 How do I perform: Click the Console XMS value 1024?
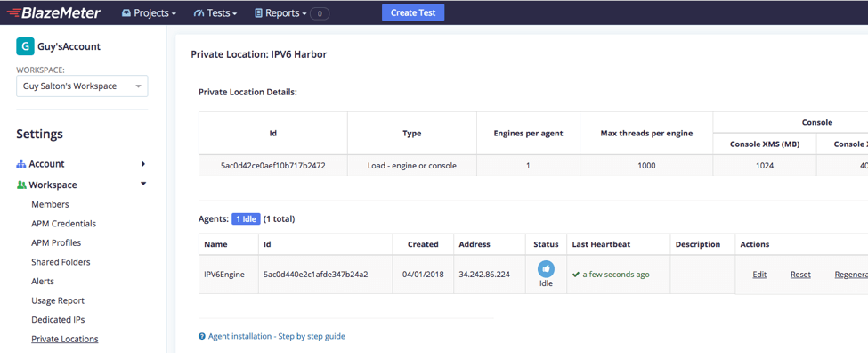pos(765,166)
